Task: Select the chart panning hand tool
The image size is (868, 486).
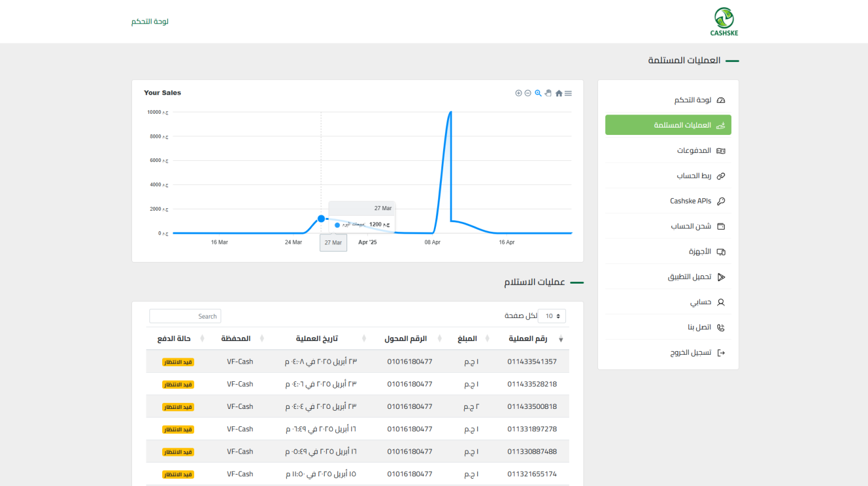Action: pyautogui.click(x=549, y=93)
